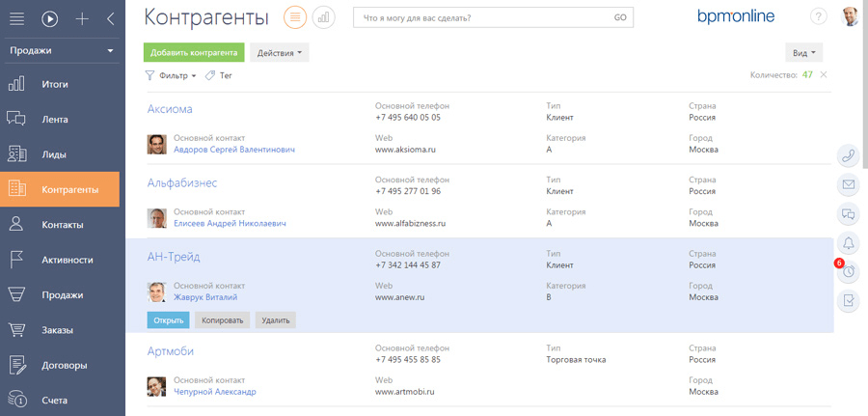This screenshot has width=868, height=416.
Task: Close the Количество counter with X
Action: click(x=824, y=74)
